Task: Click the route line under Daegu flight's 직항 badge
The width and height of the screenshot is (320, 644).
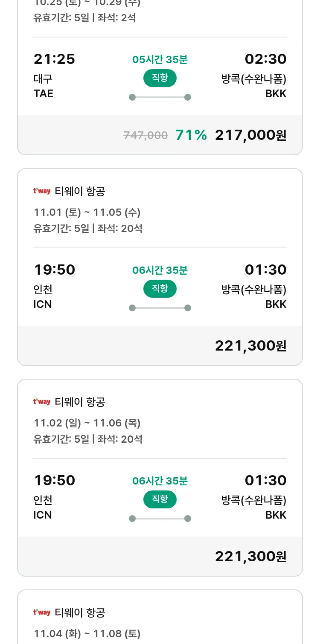Action: tap(160, 97)
